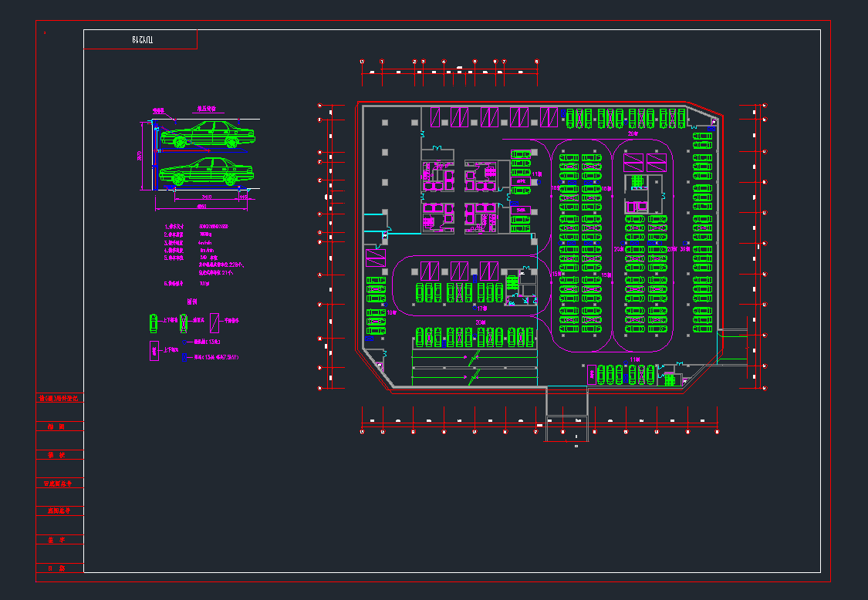This screenshot has width=868, height=600.
Task: Click the first green car symbol in the legend
Action: click(x=154, y=321)
